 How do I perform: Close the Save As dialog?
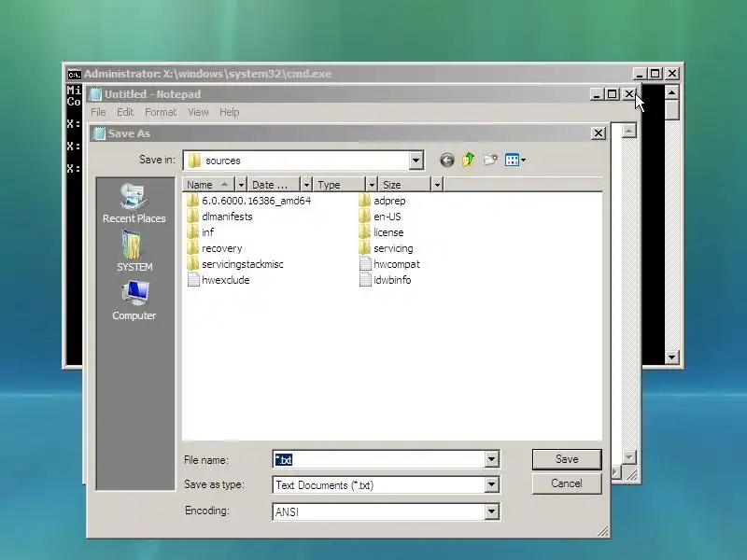599,133
